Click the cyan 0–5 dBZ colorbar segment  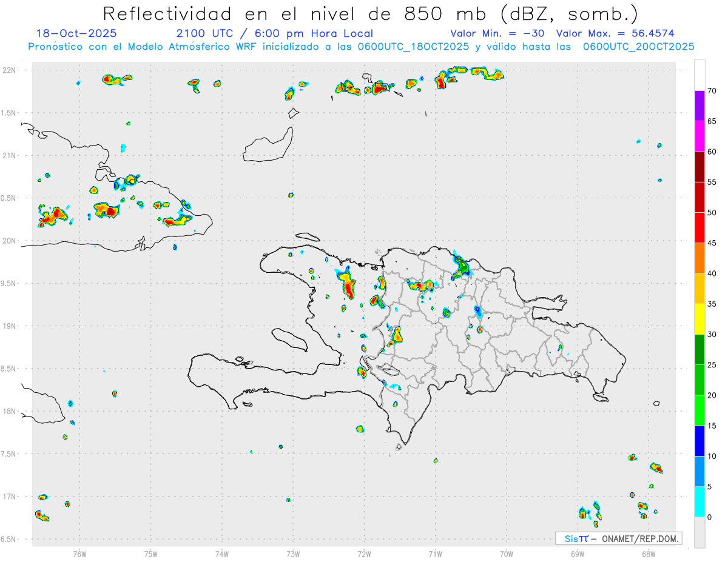[699, 502]
